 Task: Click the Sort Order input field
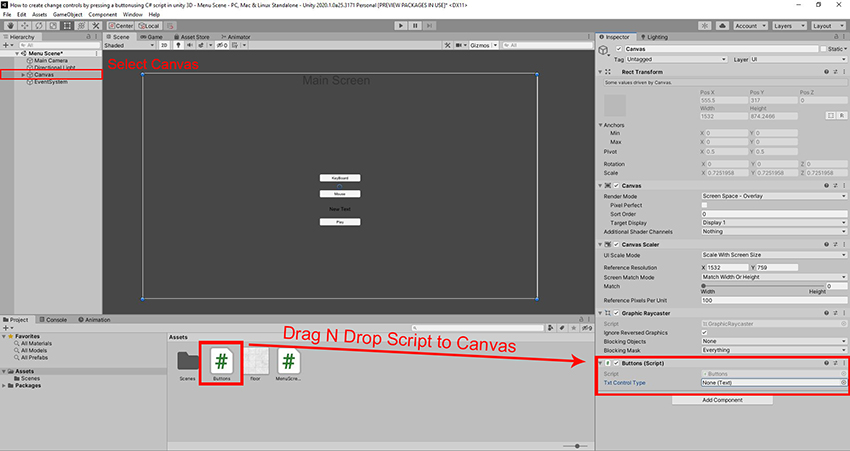coord(774,214)
